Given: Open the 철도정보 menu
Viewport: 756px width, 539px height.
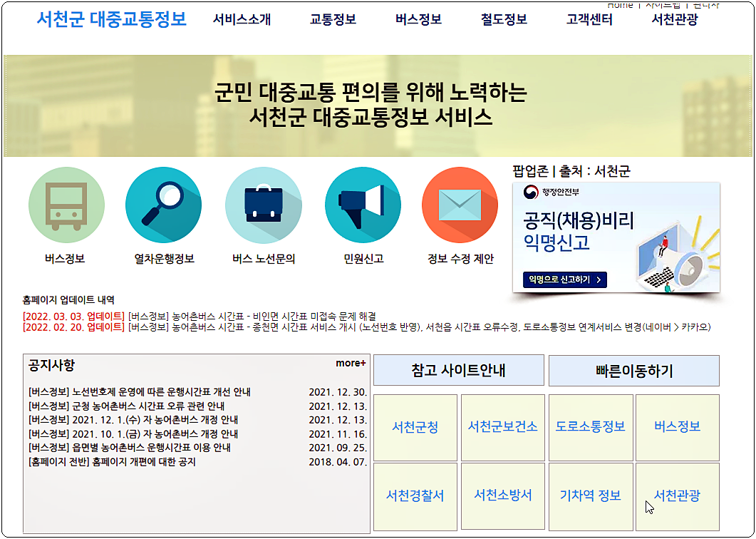Looking at the screenshot, I should coord(504,20).
